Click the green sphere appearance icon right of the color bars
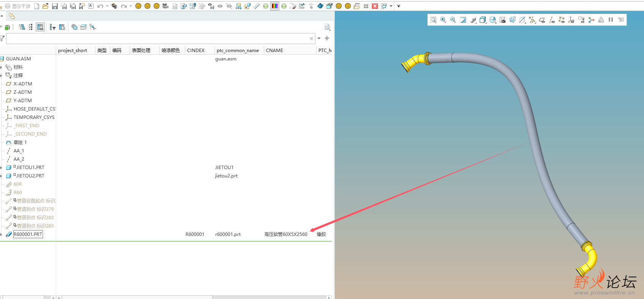The height and width of the screenshot is (299, 644). tap(284, 6)
